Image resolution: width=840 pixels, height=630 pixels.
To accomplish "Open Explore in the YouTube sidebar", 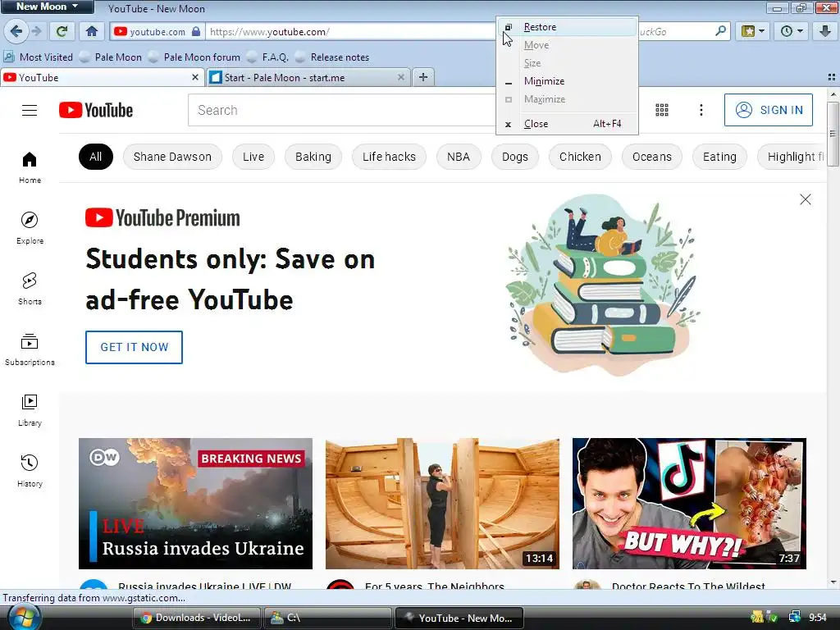I will point(30,228).
